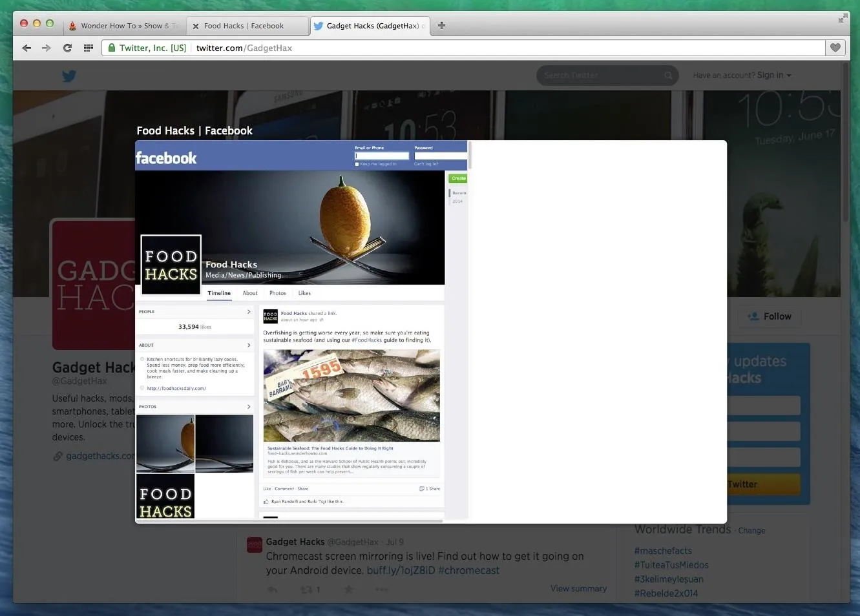Click the Food Hacks profile logo picture
The image size is (860, 616).
point(171,265)
